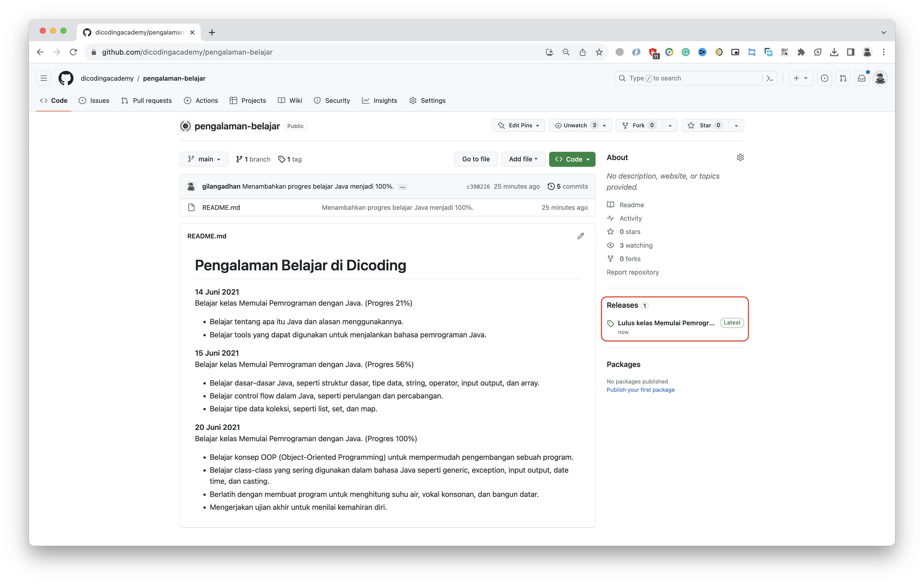Open the main branch dropdown
Screen dimensions: 924x584
[x=204, y=159]
